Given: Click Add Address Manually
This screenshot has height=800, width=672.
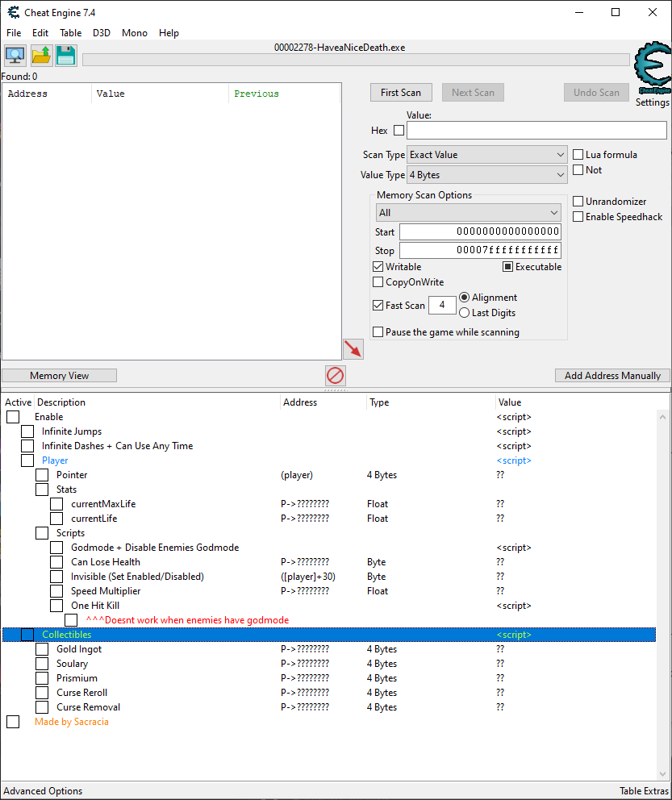Looking at the screenshot, I should 611,375.
